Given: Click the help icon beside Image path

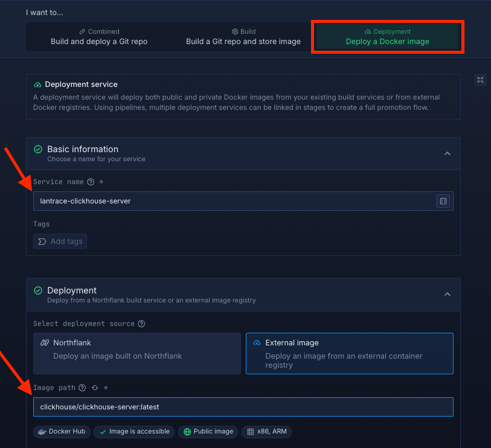Looking at the screenshot, I should click(82, 388).
